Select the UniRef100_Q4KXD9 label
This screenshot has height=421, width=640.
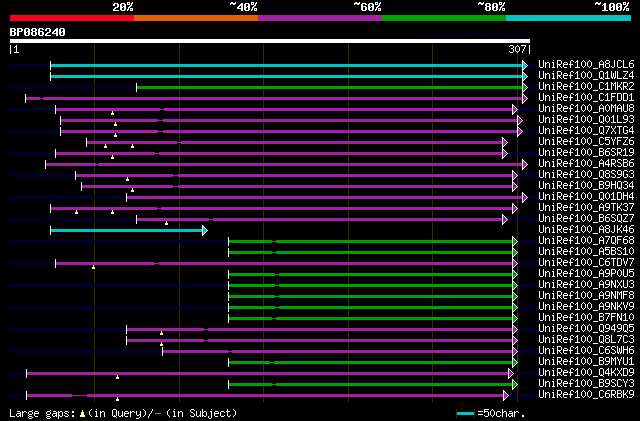click(586, 373)
